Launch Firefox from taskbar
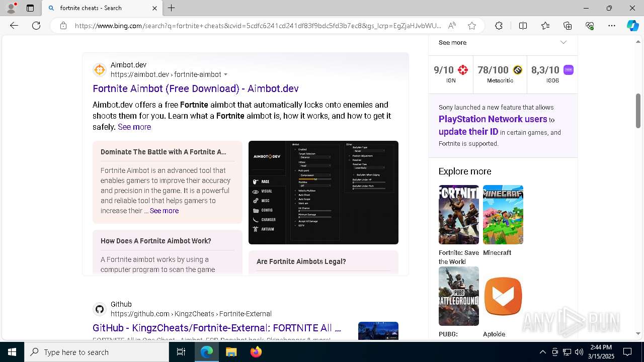 tap(256, 352)
